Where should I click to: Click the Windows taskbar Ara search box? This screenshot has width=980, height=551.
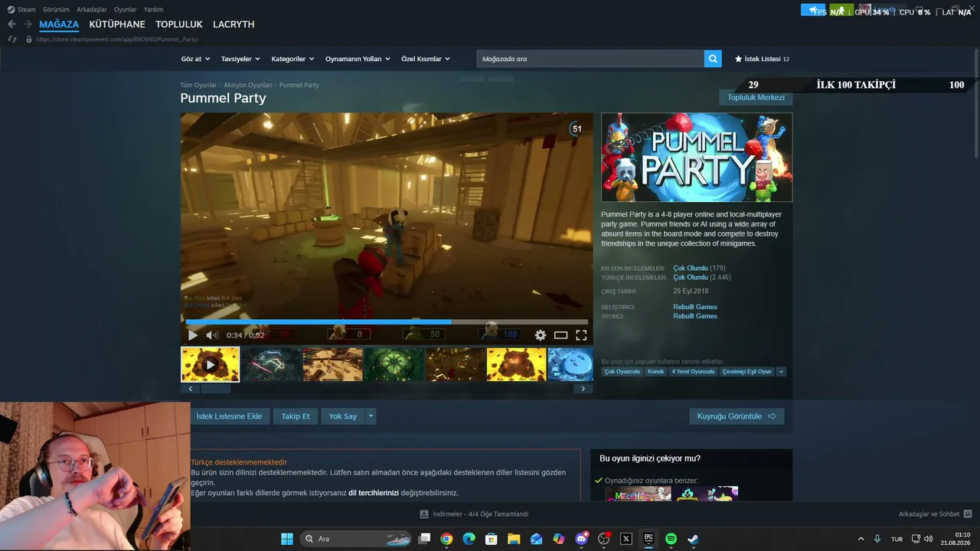354,539
